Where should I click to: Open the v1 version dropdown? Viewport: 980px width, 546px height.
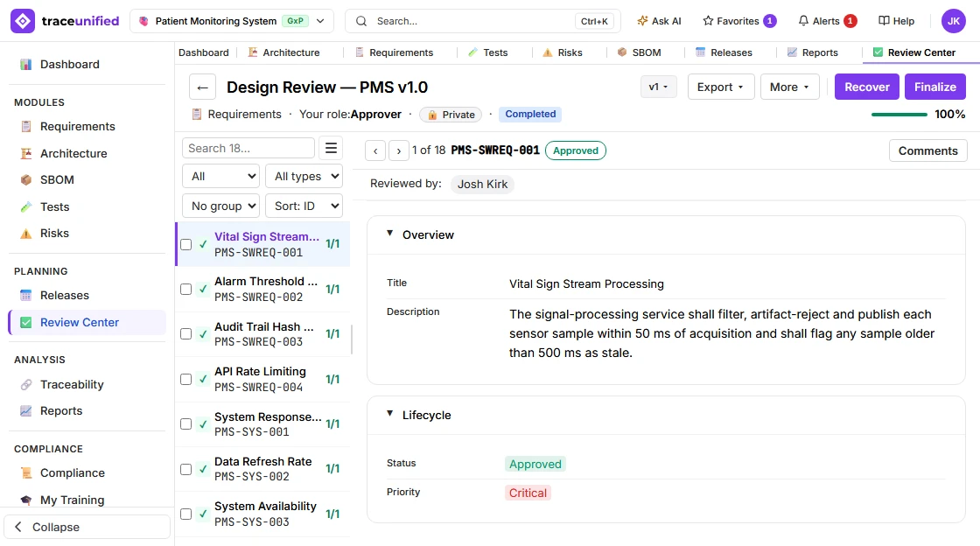(x=658, y=87)
